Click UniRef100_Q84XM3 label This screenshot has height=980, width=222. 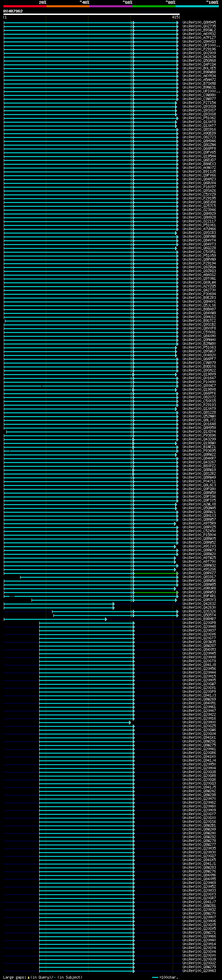tap(199, 649)
